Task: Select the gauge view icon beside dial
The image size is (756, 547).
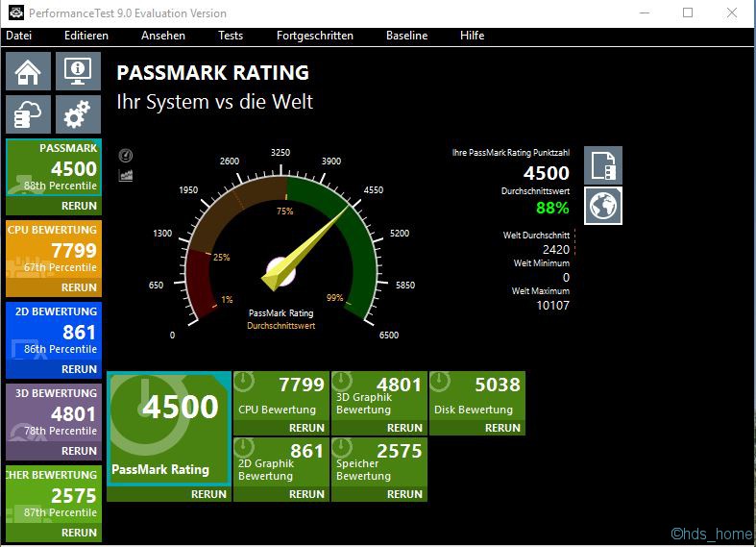Action: click(125, 156)
